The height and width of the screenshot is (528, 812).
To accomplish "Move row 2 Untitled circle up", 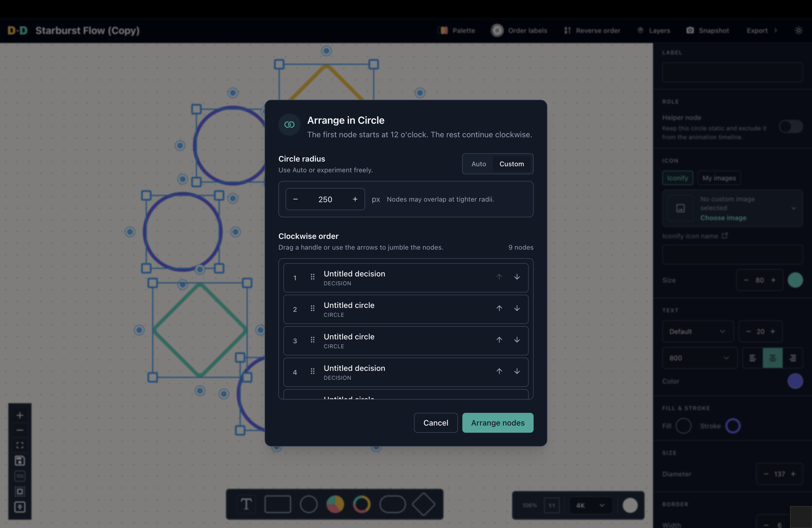I will 499,308.
